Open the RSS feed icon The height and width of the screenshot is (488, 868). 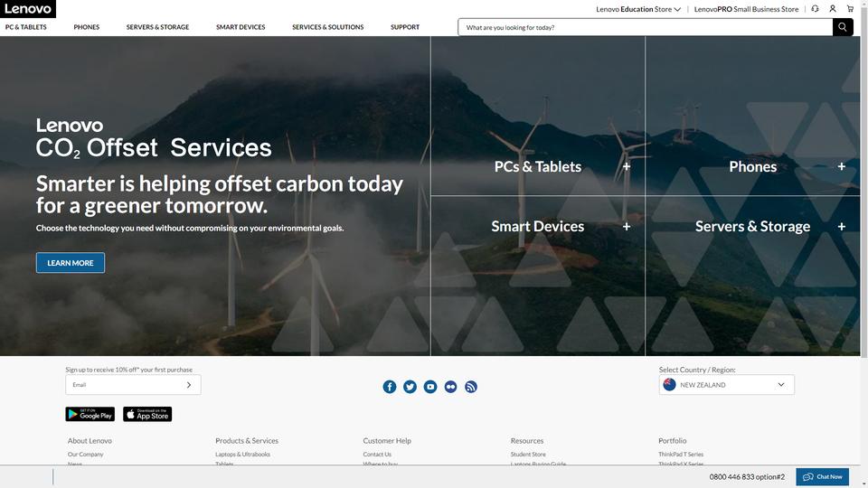(471, 387)
